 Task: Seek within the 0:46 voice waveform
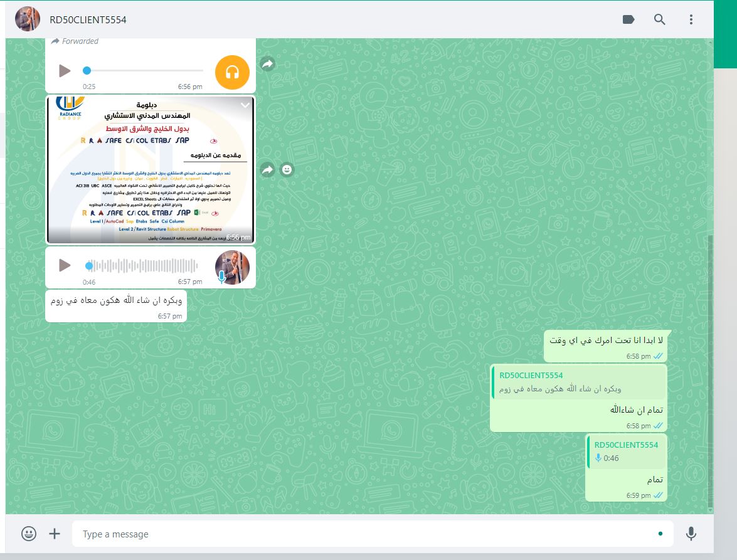tap(141, 266)
